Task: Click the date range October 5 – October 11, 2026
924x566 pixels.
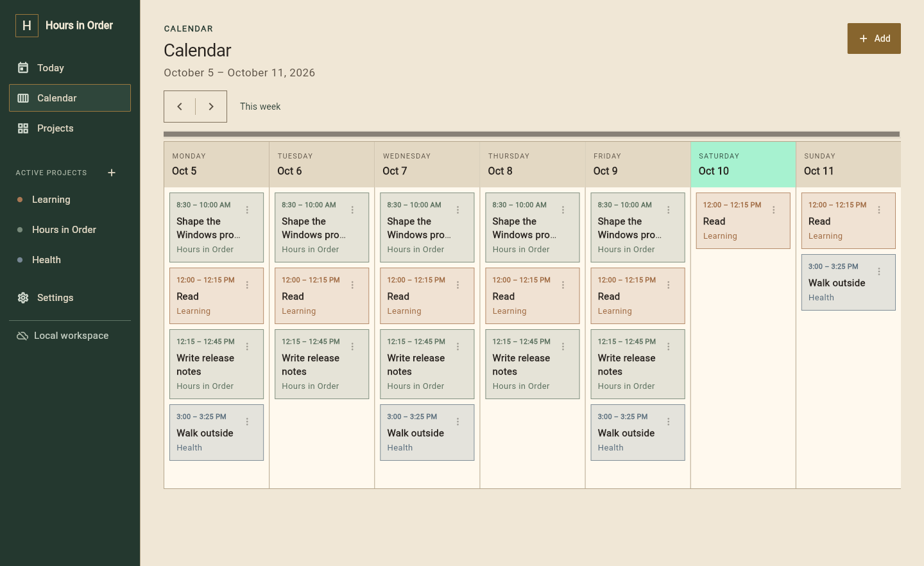Action: (239, 73)
